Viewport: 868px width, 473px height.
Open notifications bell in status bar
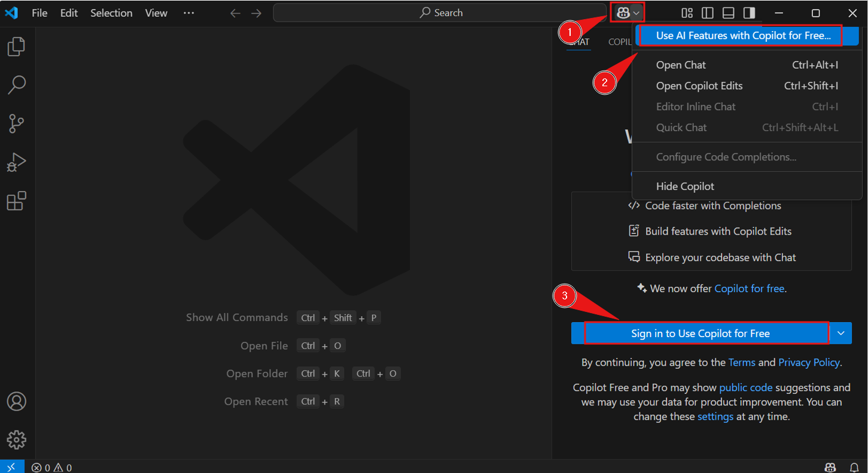coord(854,467)
